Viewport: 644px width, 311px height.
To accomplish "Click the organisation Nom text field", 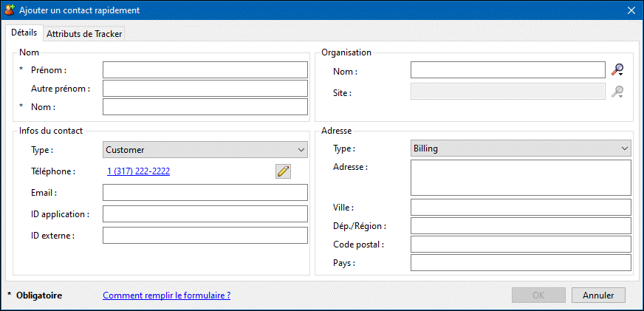I will [x=507, y=70].
